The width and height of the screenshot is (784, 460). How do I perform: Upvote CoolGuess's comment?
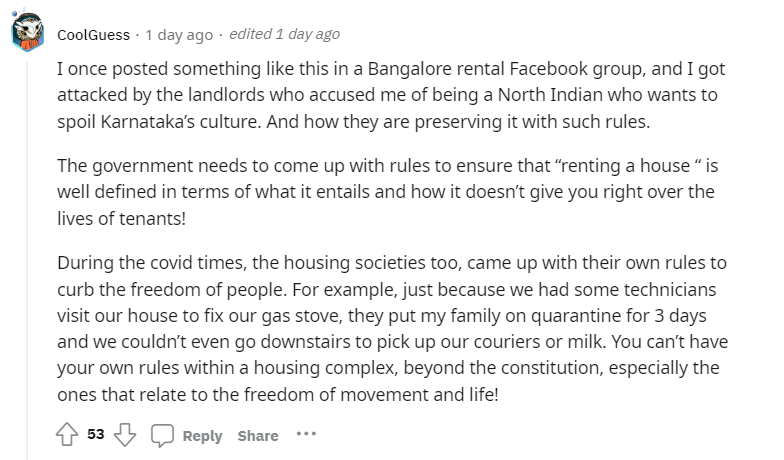[66, 434]
